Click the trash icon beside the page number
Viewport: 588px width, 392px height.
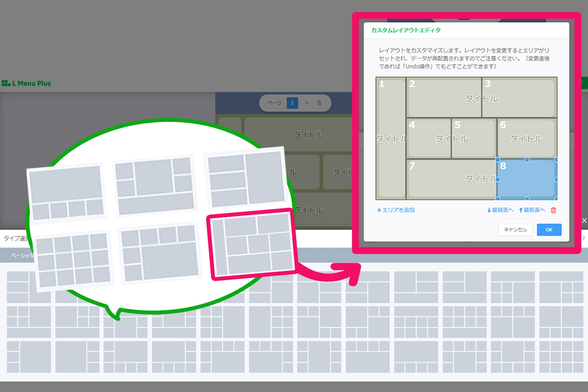319,103
